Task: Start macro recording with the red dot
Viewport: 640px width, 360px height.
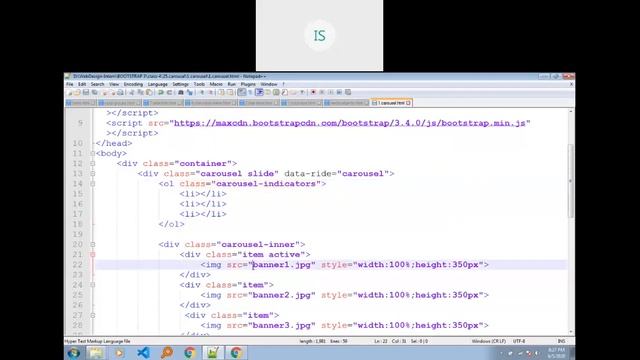Action: [x=313, y=93]
